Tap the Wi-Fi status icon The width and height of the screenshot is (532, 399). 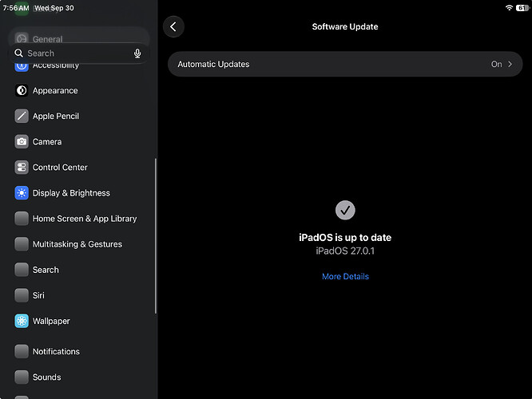509,7
